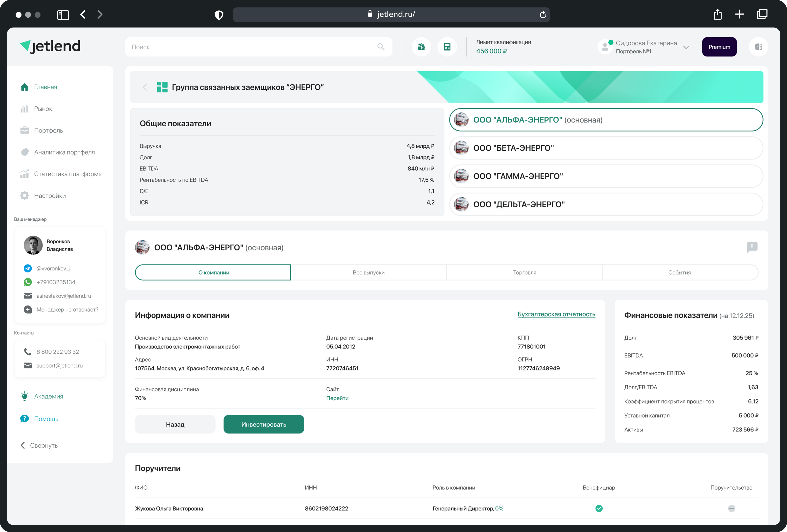Switch to the О компании tab
The height and width of the screenshot is (532, 787).
[213, 273]
